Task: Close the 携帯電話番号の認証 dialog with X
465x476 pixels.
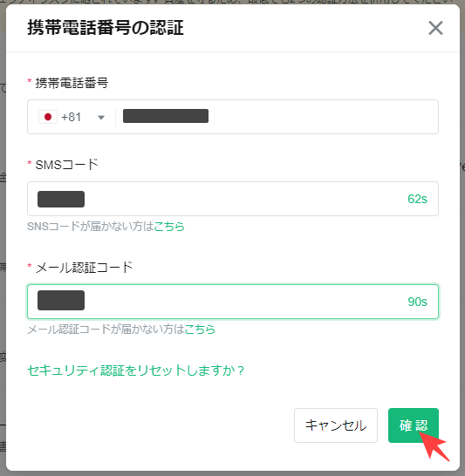Action: point(435,28)
